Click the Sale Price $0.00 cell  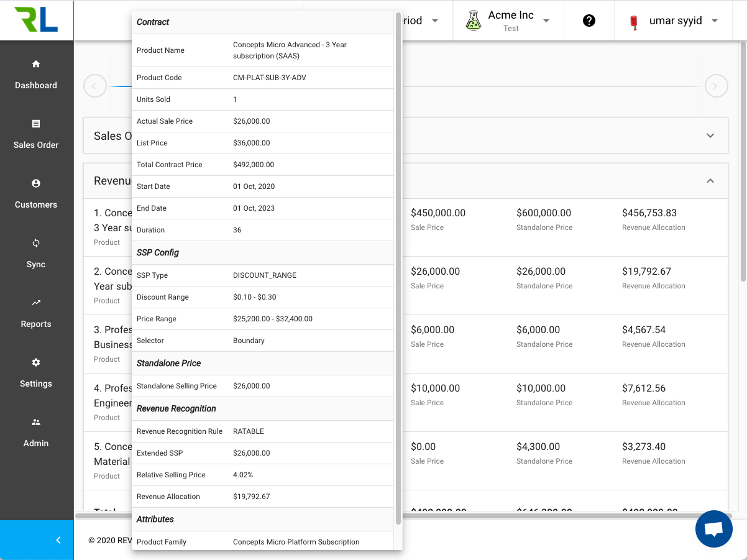pos(423,446)
